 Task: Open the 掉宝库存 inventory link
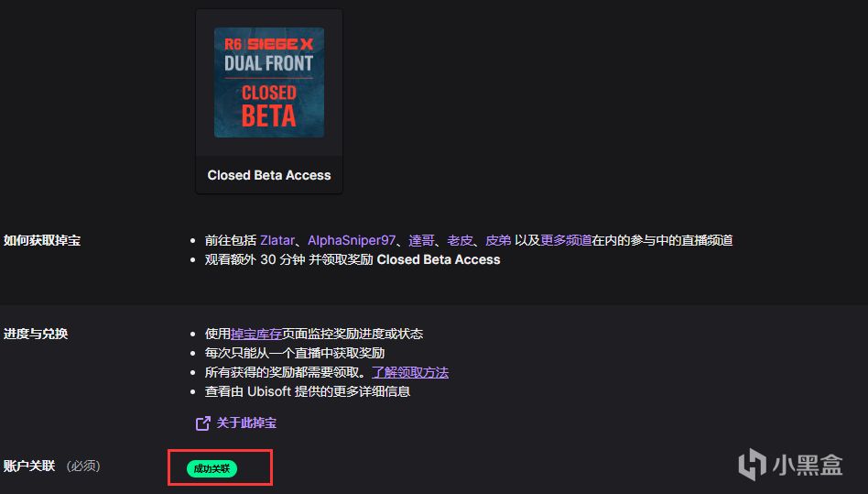coord(256,334)
